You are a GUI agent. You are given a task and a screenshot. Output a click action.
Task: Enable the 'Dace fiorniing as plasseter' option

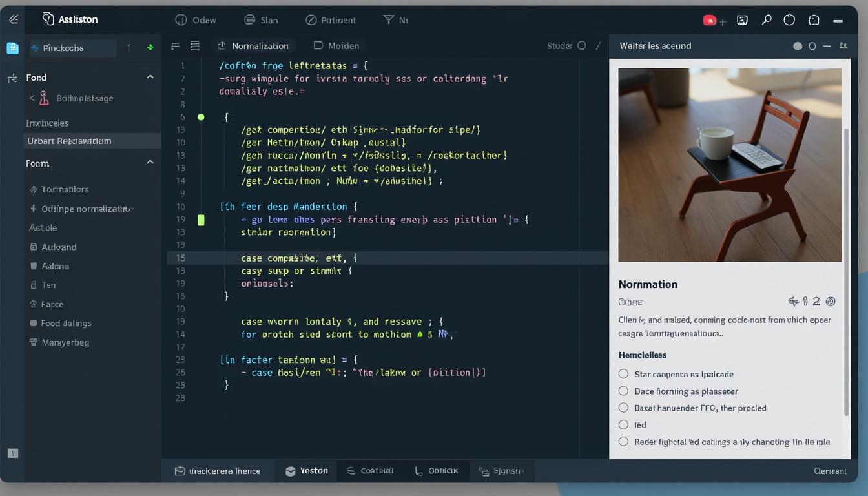(x=623, y=391)
